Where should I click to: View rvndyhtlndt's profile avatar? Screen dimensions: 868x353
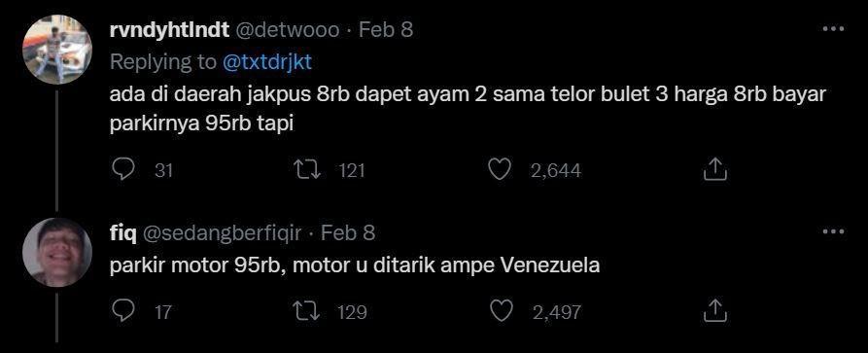tap(57, 50)
